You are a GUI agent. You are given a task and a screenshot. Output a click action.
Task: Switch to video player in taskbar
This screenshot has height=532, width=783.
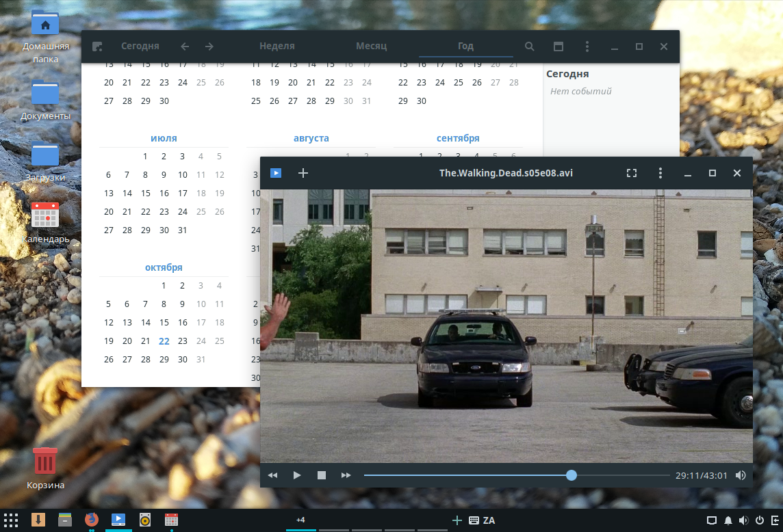coord(118,520)
